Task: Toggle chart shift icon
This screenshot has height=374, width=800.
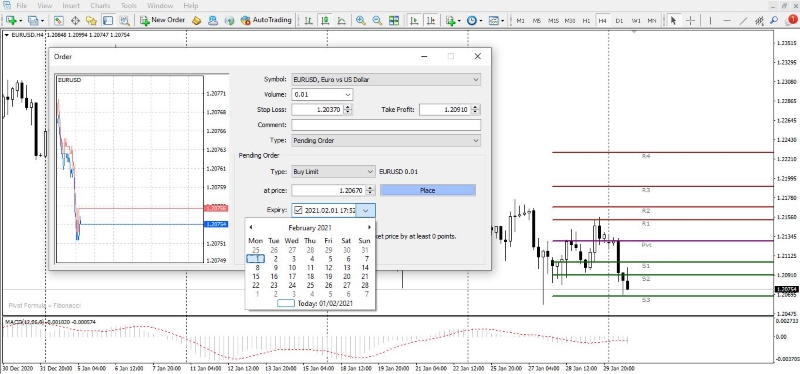Action: click(431, 20)
